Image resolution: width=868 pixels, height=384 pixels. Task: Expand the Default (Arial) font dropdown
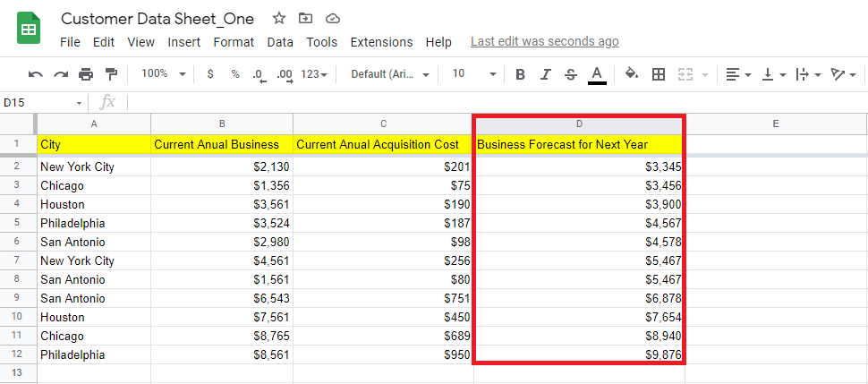[x=390, y=74]
